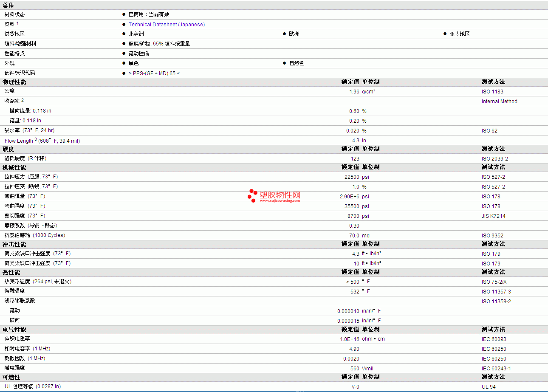The height and width of the screenshot is (392, 548).
Task: Click the 已商用：当前有效 value
Action: point(149,14)
